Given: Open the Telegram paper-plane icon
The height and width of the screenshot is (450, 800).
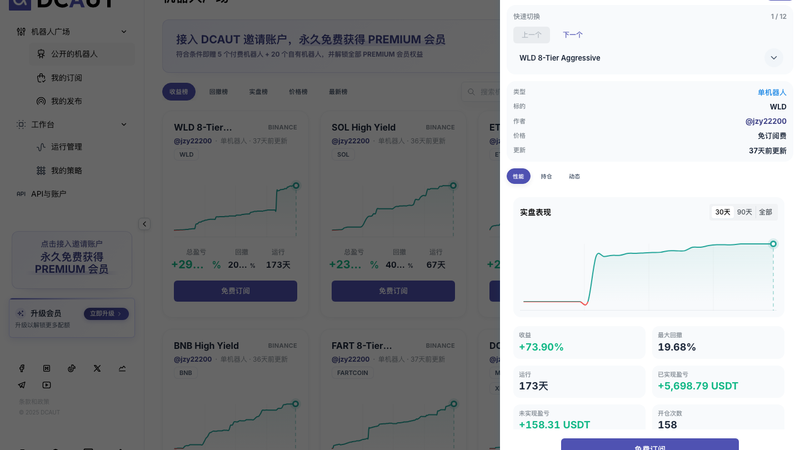Looking at the screenshot, I should (x=21, y=385).
